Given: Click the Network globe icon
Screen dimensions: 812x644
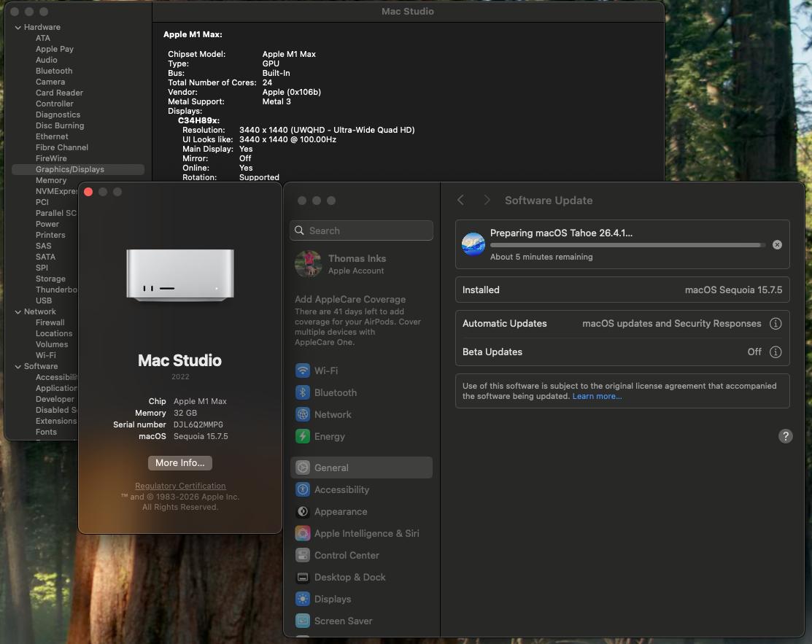Looking at the screenshot, I should coord(303,414).
